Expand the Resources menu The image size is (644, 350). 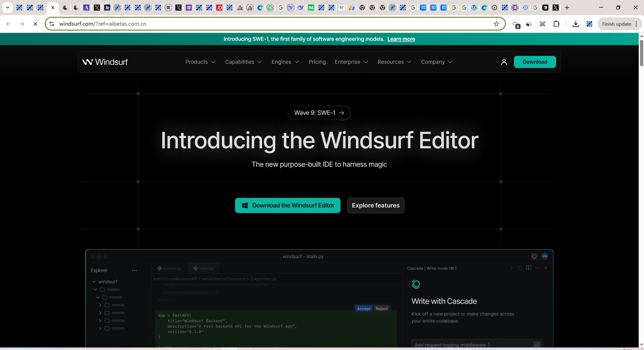tap(394, 62)
